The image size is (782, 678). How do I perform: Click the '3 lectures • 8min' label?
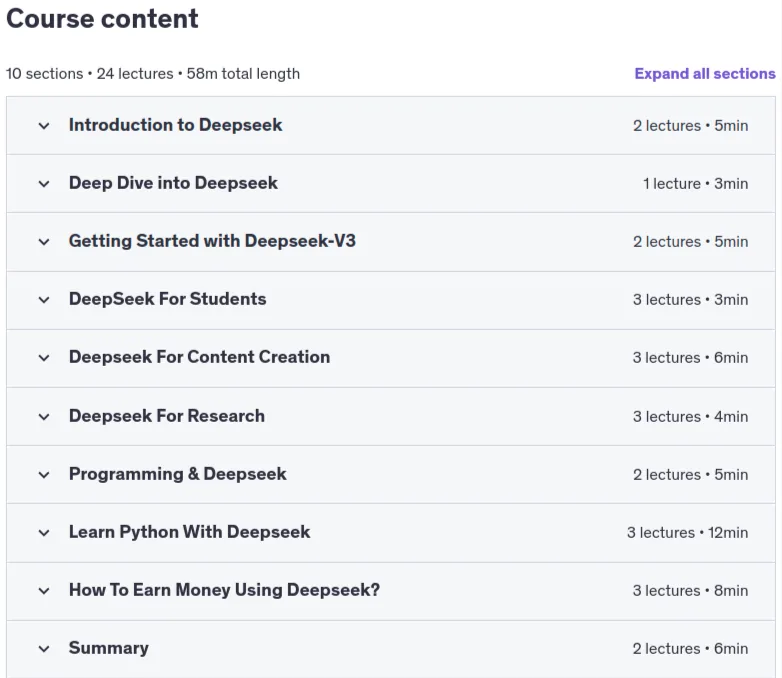pyautogui.click(x=690, y=590)
